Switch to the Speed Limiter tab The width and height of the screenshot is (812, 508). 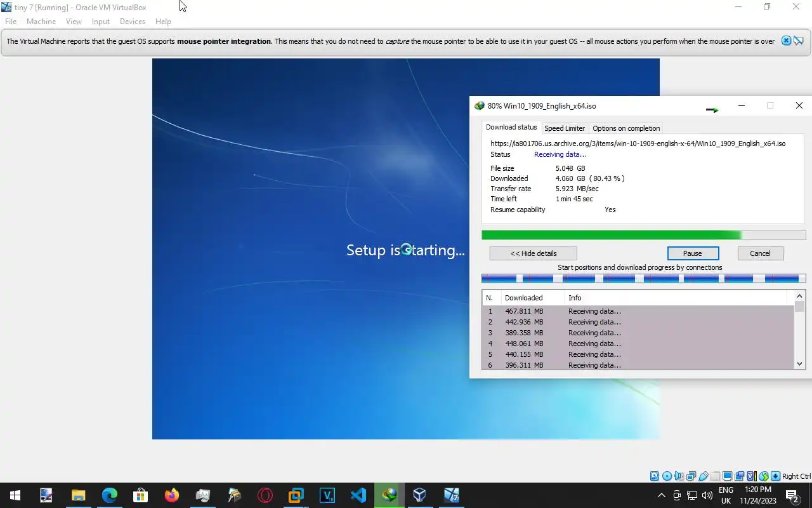565,128
